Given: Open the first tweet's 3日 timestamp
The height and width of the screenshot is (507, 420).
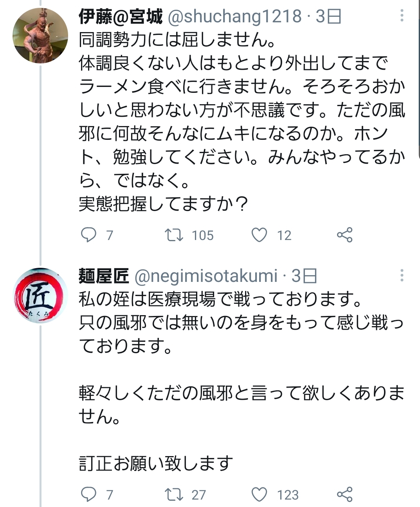Looking at the screenshot, I should pyautogui.click(x=328, y=16).
